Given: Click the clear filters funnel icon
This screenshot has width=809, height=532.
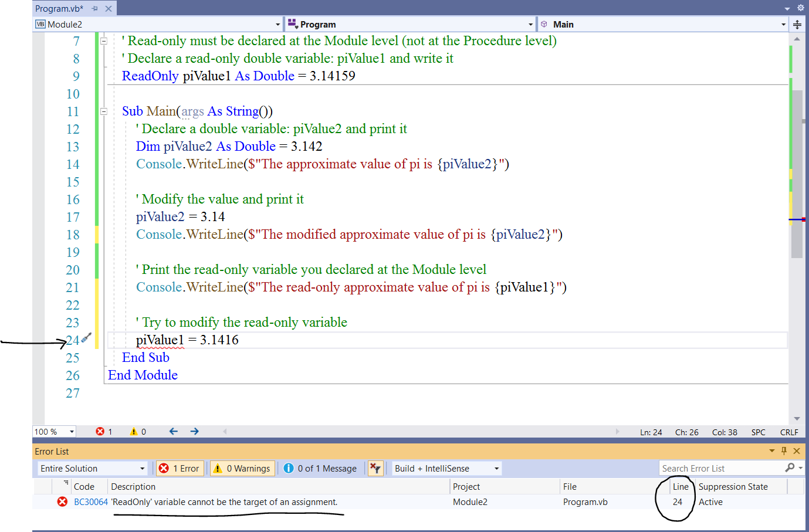Looking at the screenshot, I should [x=375, y=468].
